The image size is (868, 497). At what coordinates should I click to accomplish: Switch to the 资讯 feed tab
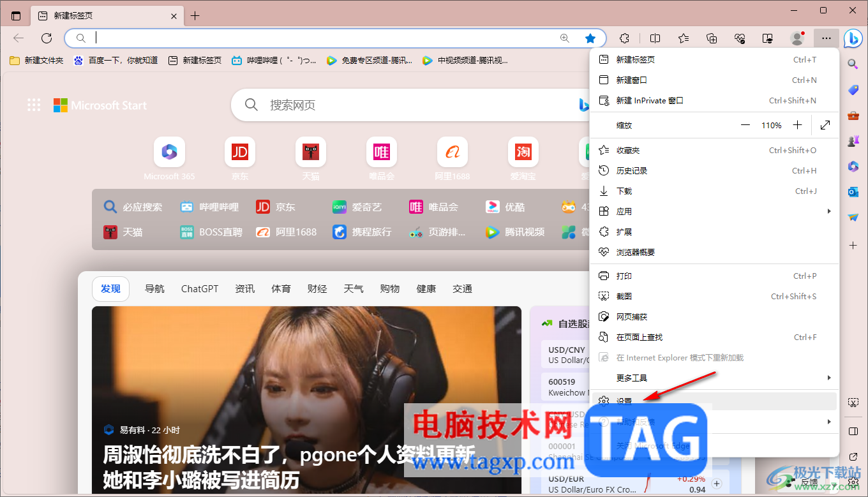(245, 288)
